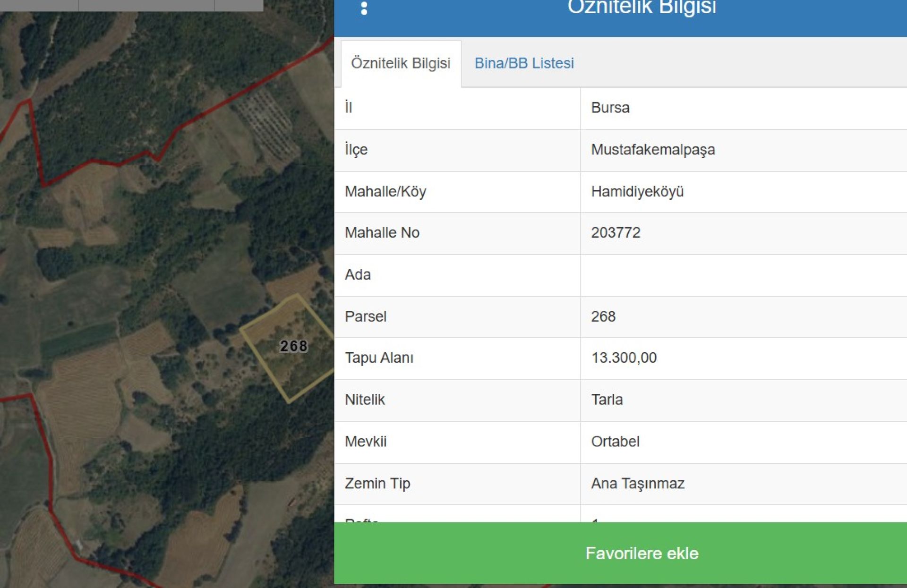Click the Favorilere ekle button
Image resolution: width=907 pixels, height=588 pixels.
[x=642, y=553]
